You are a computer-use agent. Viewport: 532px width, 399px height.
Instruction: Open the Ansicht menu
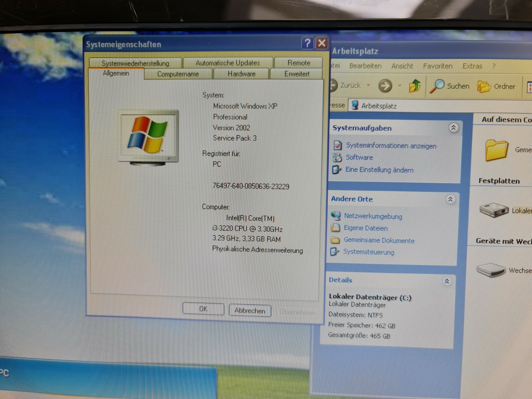tap(402, 66)
